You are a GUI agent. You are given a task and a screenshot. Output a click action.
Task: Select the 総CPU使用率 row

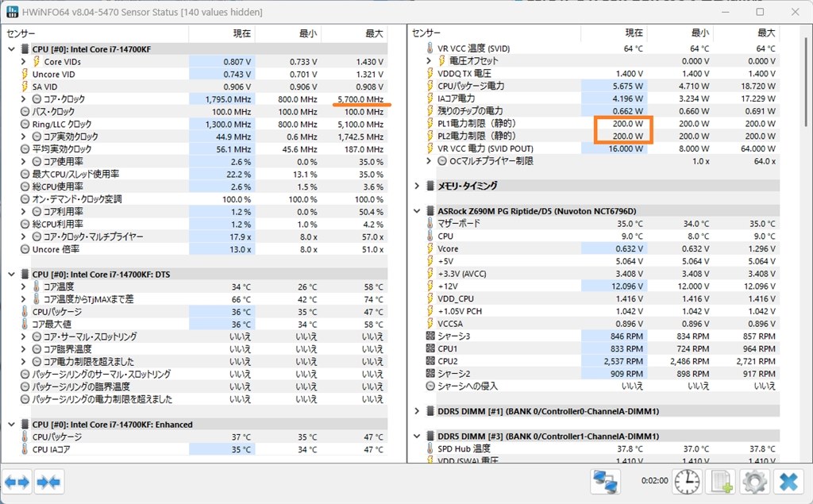(203, 187)
